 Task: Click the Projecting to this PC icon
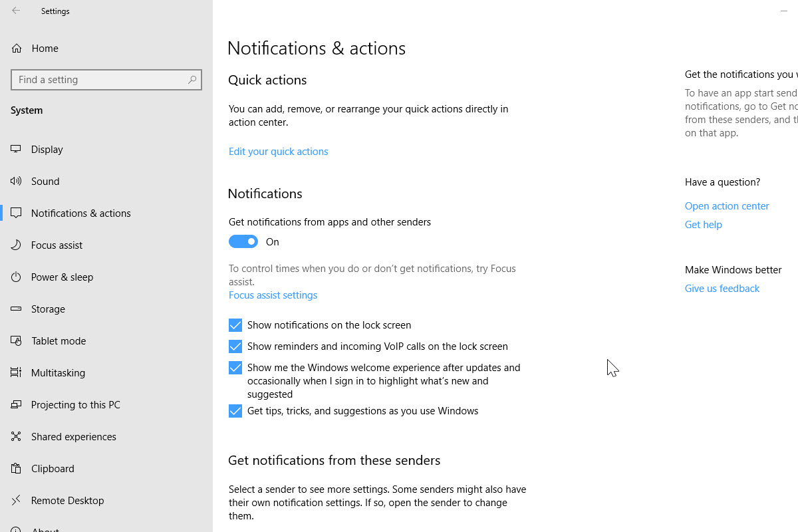(17, 404)
